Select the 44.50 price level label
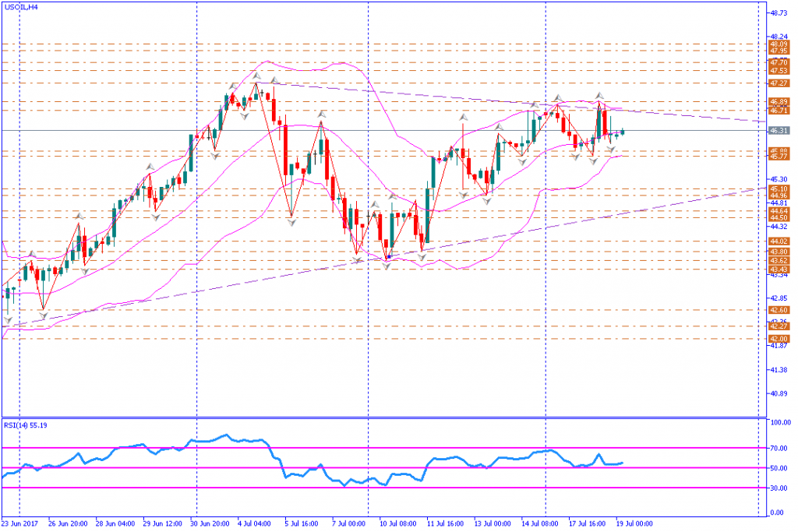Screen dimensions: 798x532 (779, 217)
